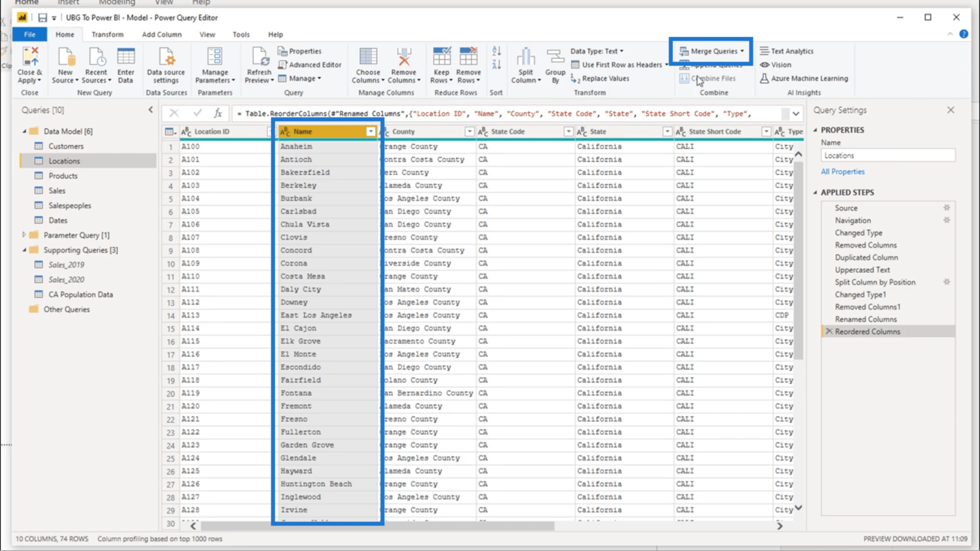Switch to the View tab
The image size is (980, 551).
click(207, 34)
